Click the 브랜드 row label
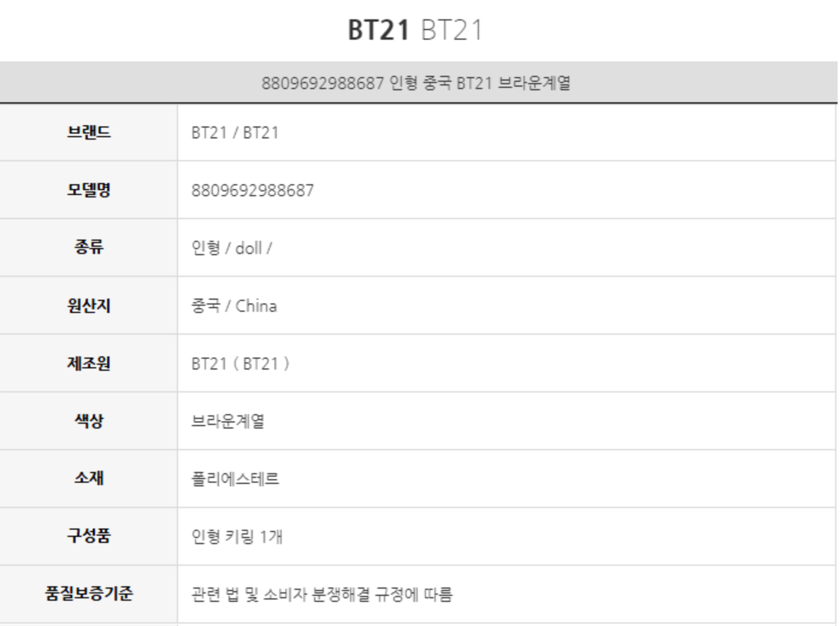Screen dimensions: 840x626 tap(89, 132)
